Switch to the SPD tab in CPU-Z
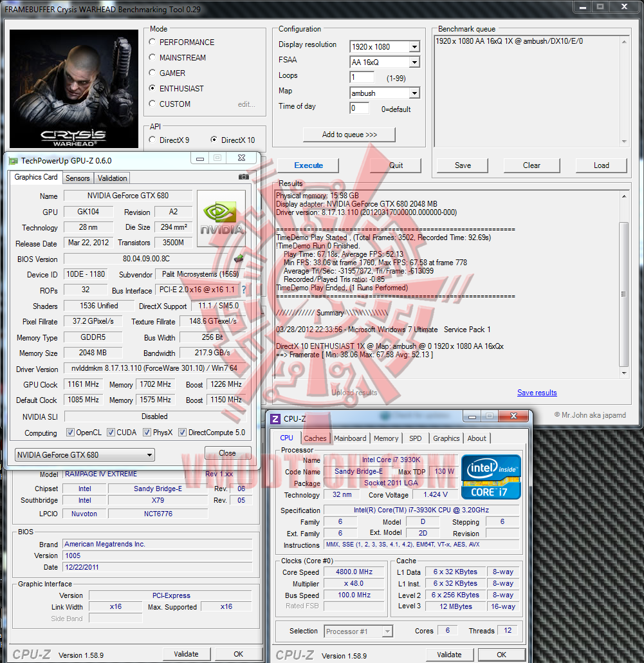This screenshot has width=644, height=663. pos(416,438)
